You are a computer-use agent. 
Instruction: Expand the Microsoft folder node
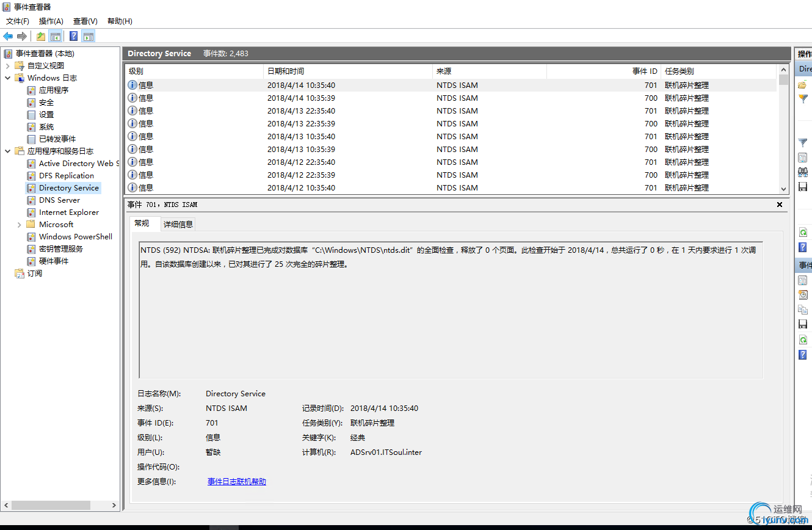[x=20, y=224]
